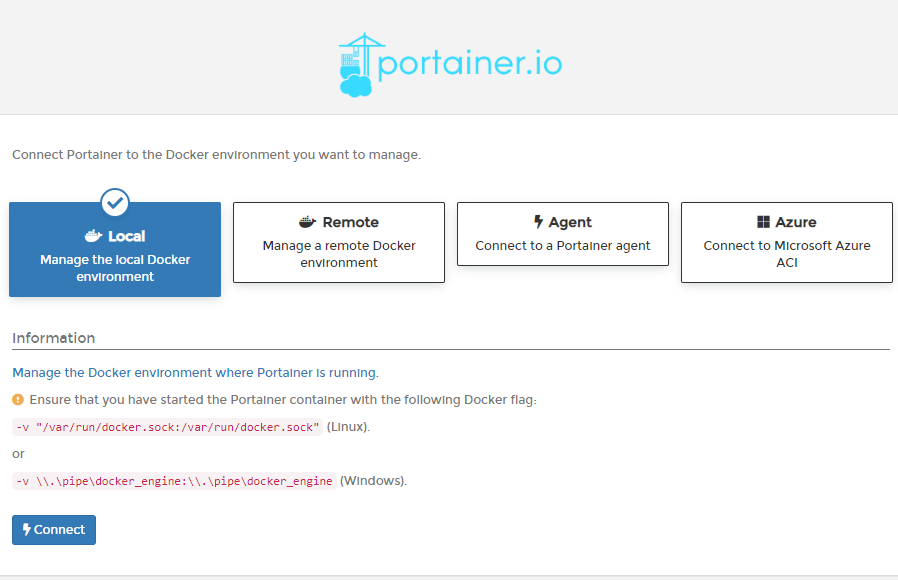
Task: Click 'Manage the Docker environment where Portainer is running' text
Action: [195, 373]
